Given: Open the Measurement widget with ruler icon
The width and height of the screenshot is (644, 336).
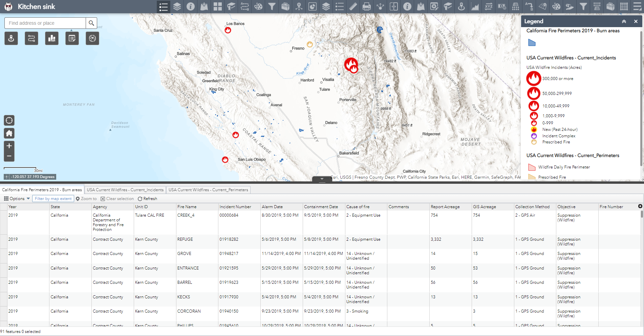Looking at the screenshot, I should tap(353, 6).
